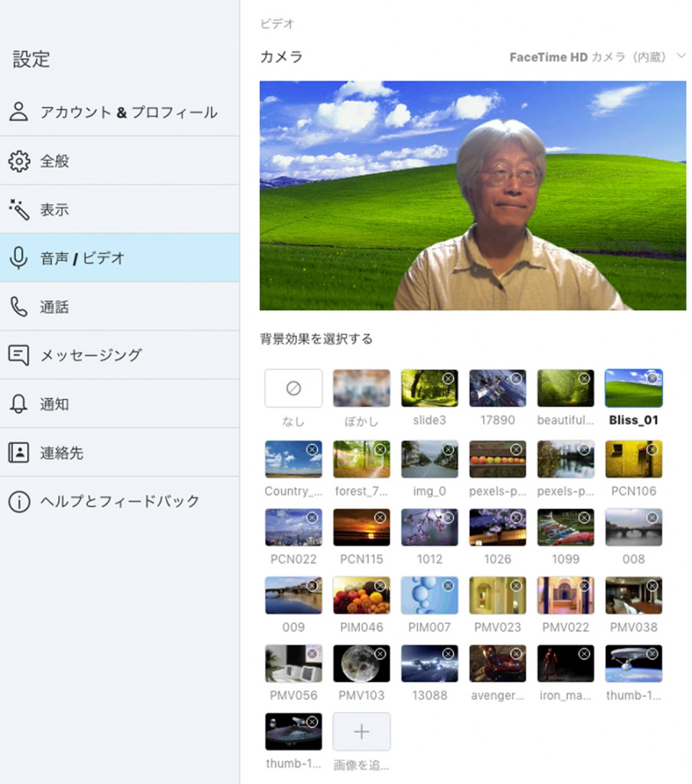
Task: Open the FaceTime HD camera dropdown
Action: (598, 57)
